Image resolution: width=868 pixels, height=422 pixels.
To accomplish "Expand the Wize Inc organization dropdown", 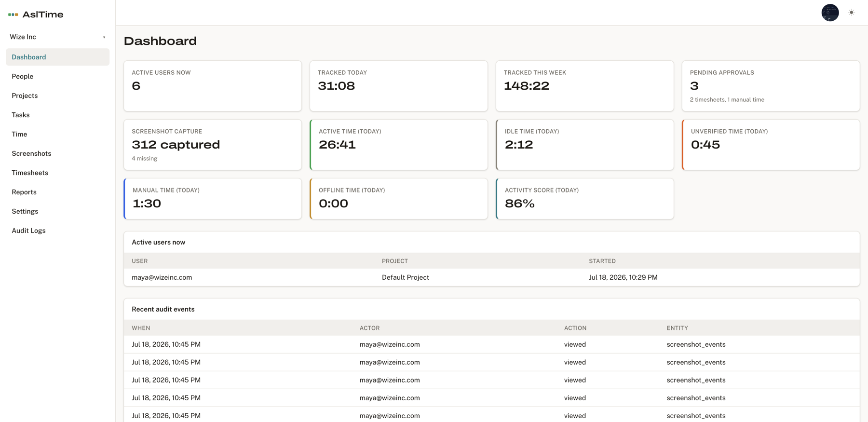I will coord(57,37).
